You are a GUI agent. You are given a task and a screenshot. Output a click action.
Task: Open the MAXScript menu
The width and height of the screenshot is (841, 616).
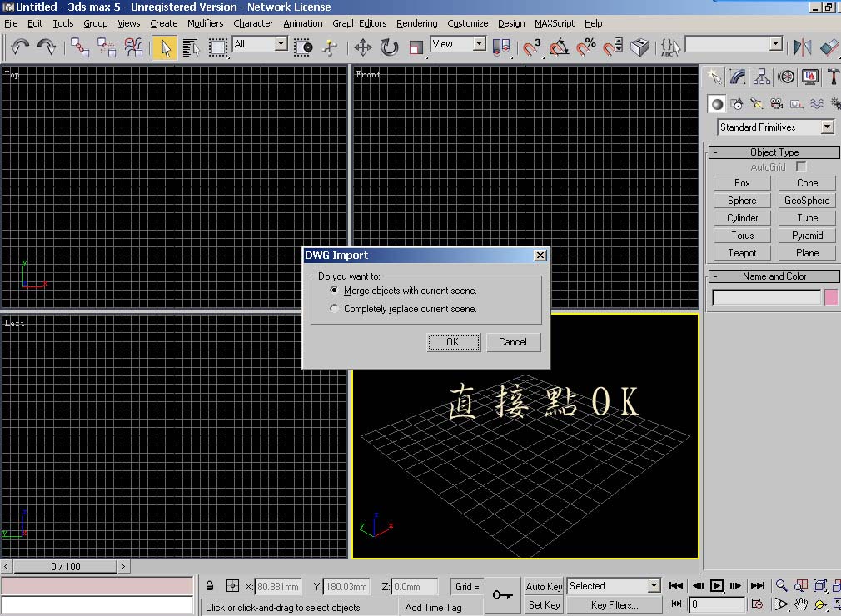pos(555,23)
